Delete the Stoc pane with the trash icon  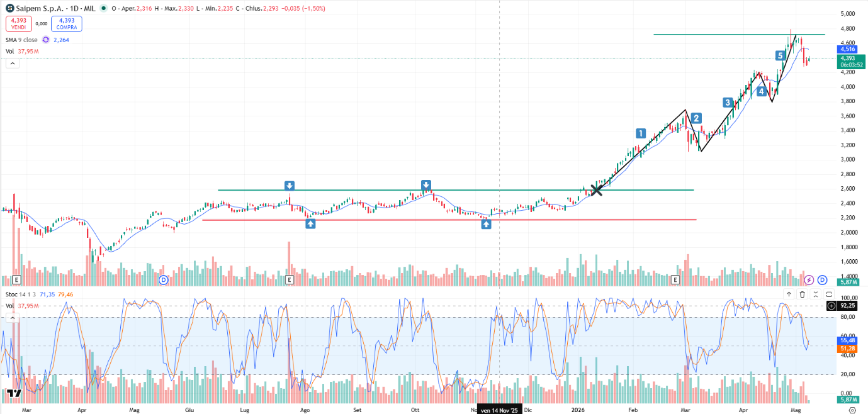(803, 294)
